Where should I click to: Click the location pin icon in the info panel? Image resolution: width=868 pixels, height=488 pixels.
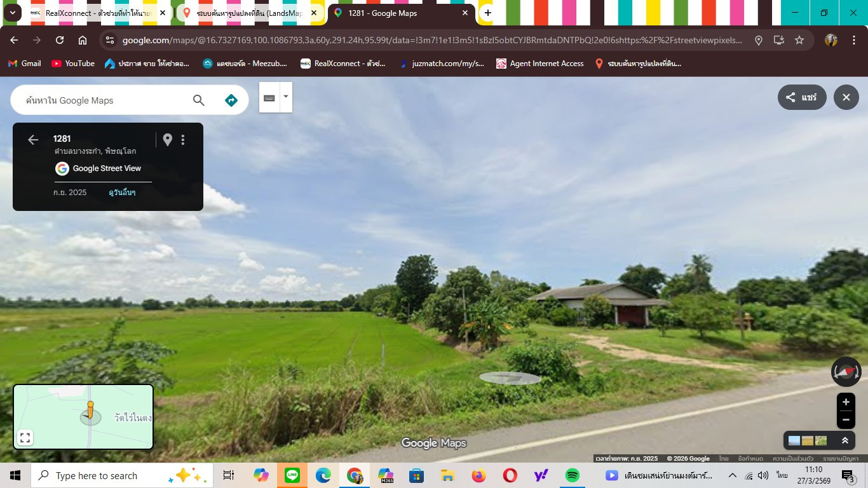pyautogui.click(x=168, y=140)
